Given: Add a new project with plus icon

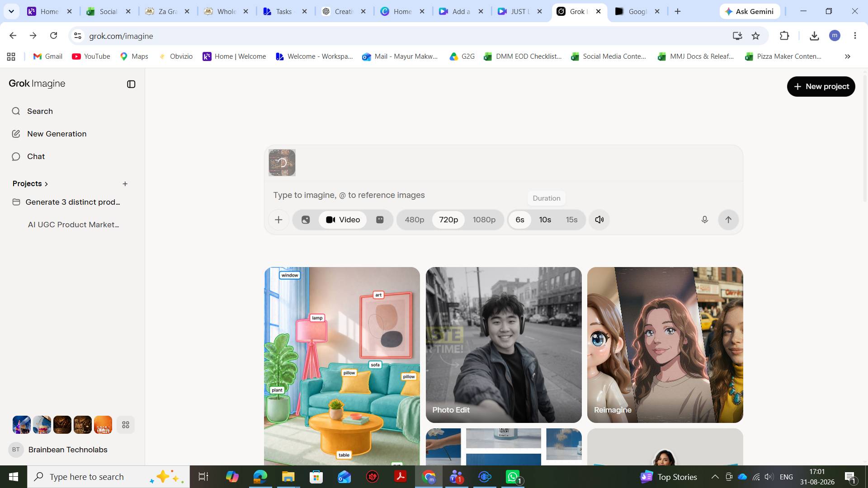Looking at the screenshot, I should (x=125, y=184).
